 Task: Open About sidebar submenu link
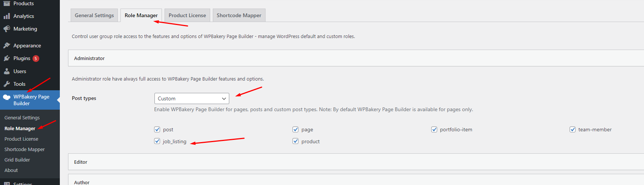[11, 170]
